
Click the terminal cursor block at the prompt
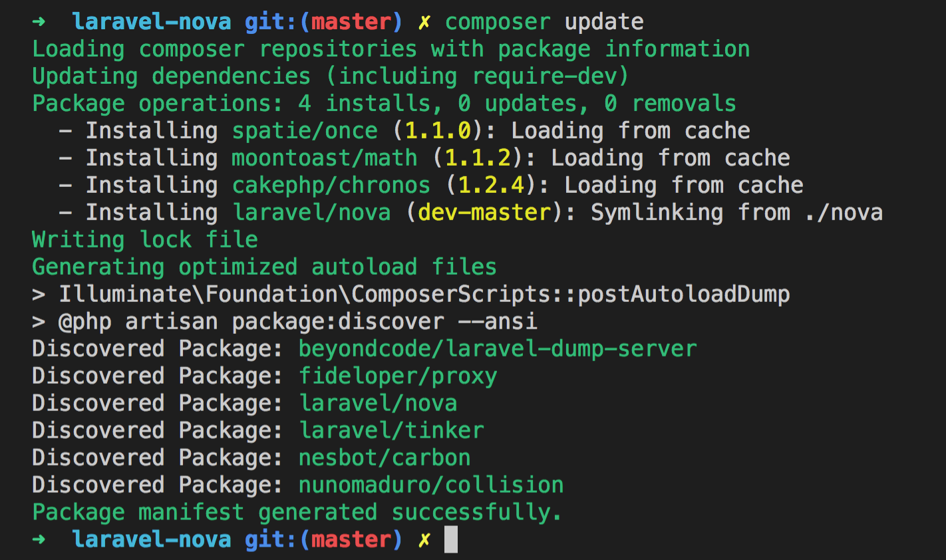[x=450, y=539]
